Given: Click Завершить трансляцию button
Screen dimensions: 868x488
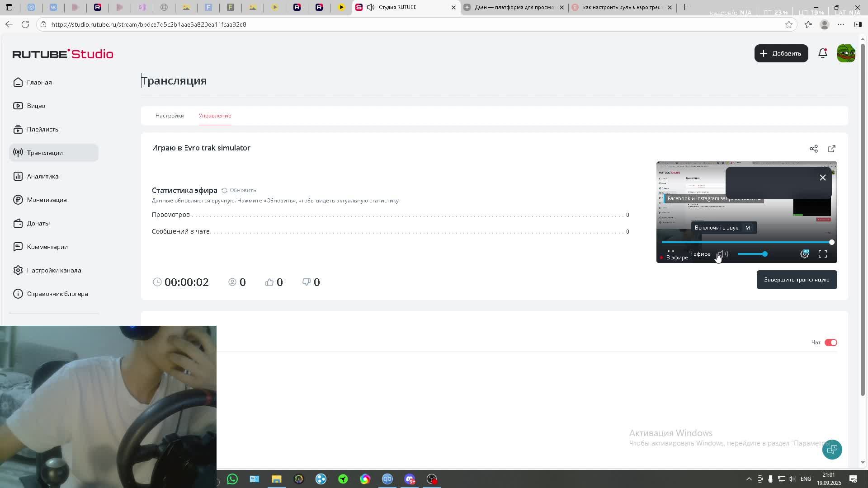Looking at the screenshot, I should tap(797, 280).
